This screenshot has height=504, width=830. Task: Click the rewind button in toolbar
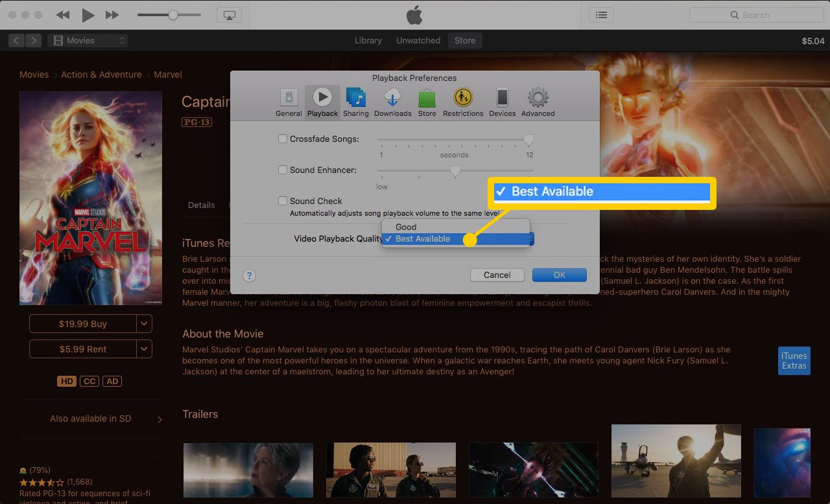[x=63, y=15]
